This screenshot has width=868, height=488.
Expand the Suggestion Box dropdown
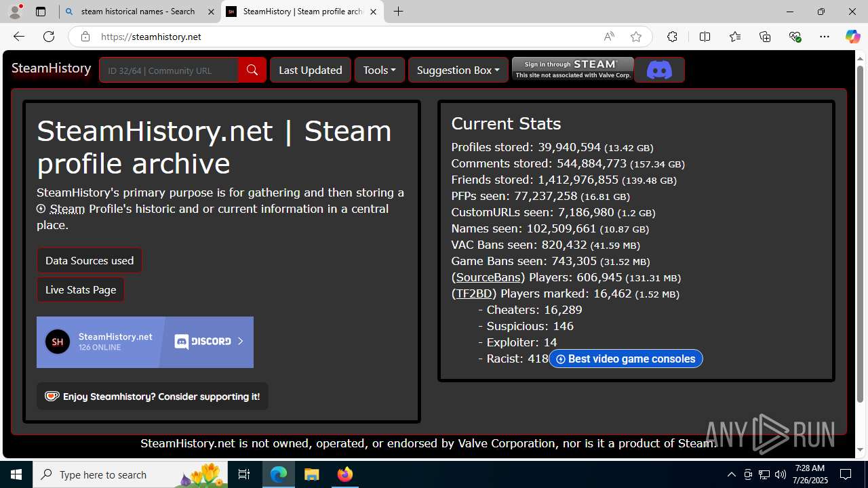458,70
